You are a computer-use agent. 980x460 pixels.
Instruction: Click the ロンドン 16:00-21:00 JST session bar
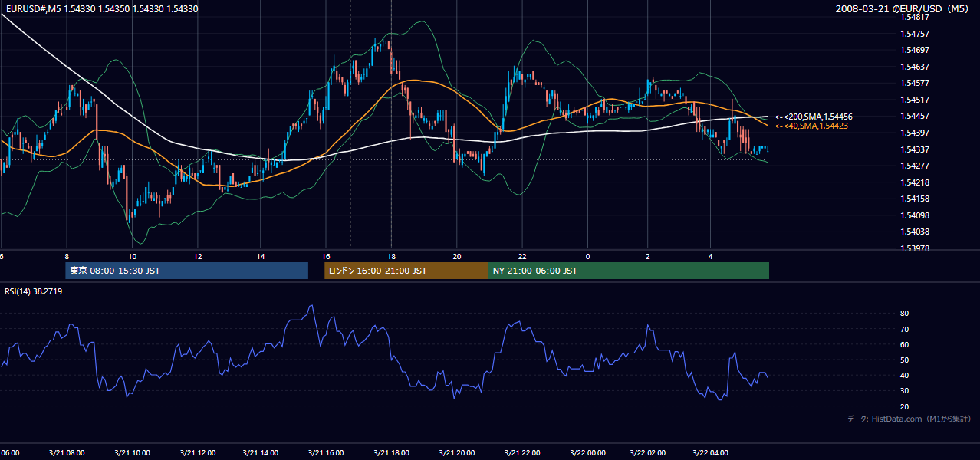(406, 271)
